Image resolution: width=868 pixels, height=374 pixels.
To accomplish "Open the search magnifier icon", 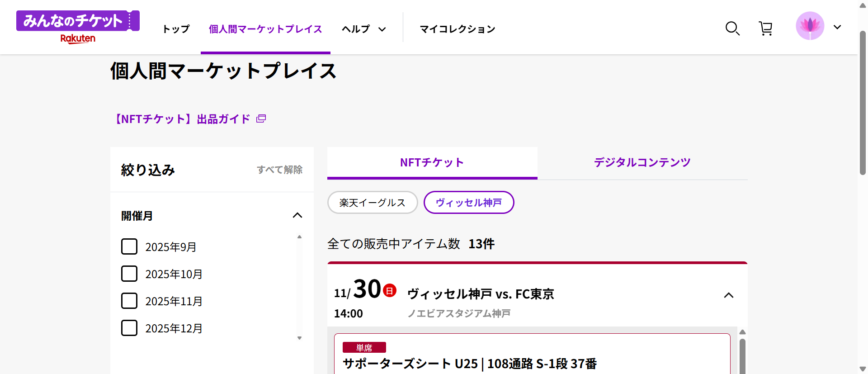I will tap(732, 28).
